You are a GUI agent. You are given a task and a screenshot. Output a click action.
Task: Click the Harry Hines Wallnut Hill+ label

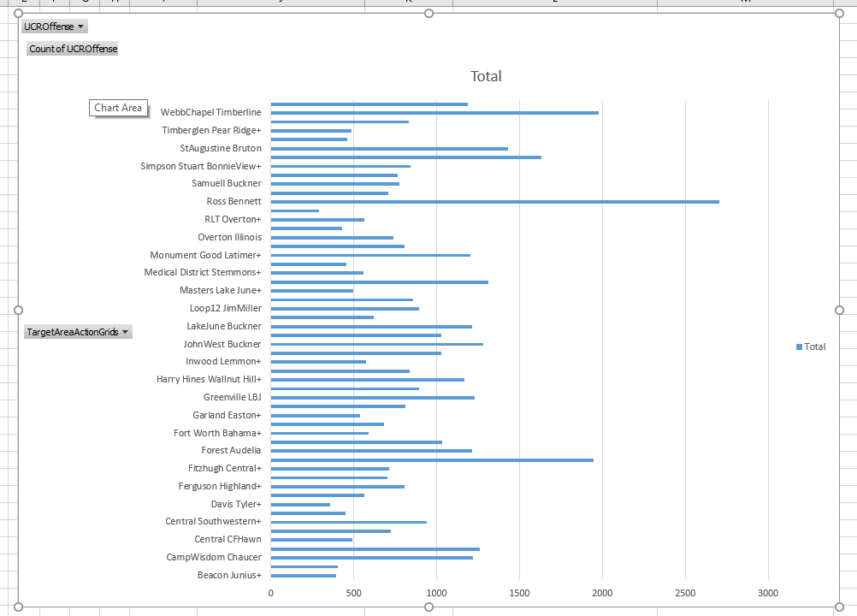point(209,379)
